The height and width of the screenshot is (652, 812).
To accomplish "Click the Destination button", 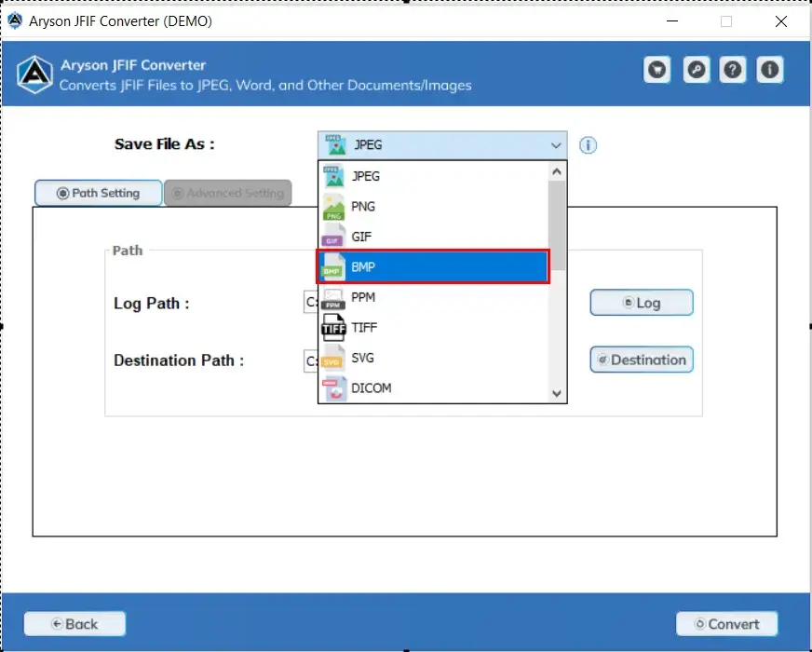I will pyautogui.click(x=642, y=360).
